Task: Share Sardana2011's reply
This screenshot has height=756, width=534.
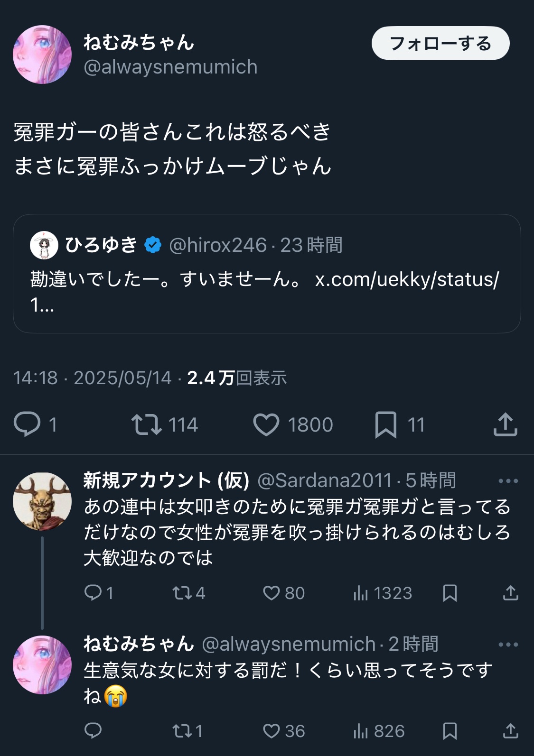Action: 510,593
